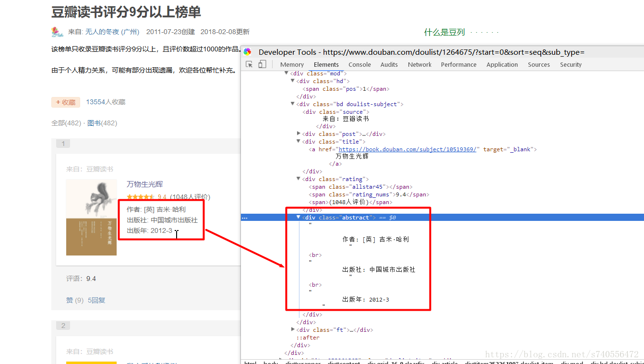
Task: Click the item number 1 badge
Action: [x=63, y=144]
